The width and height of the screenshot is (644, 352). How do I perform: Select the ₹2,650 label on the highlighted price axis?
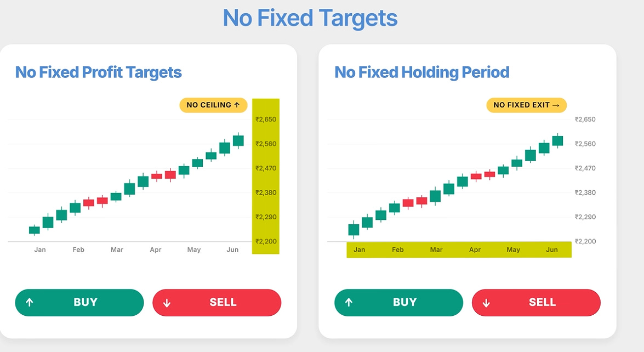pos(266,120)
